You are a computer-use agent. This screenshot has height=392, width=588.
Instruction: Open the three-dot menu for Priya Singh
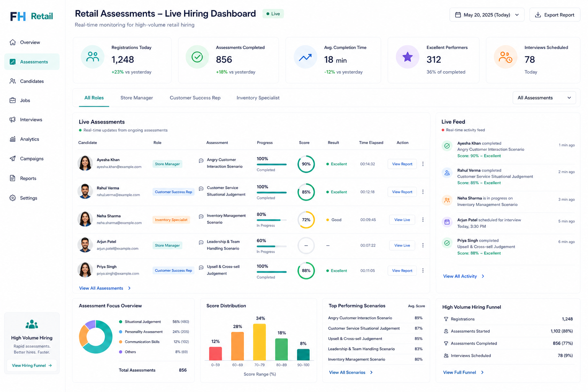[x=423, y=271]
